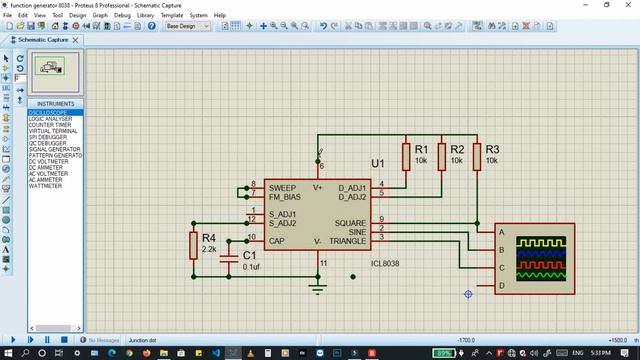Select OSCILLOSCOPE in instruments list

(56, 112)
